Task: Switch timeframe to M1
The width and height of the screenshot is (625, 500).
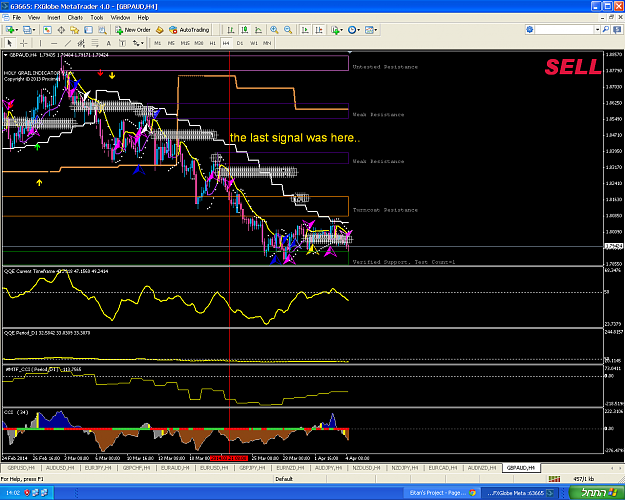Action: (158, 43)
